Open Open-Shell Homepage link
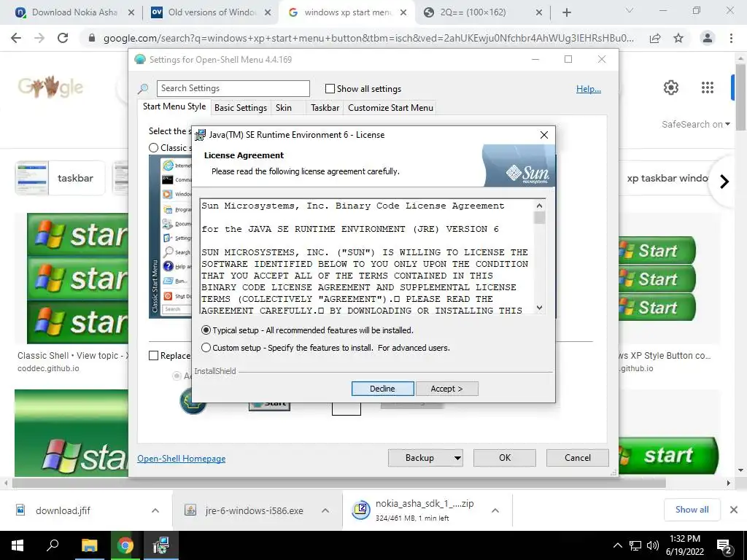 pos(182,458)
